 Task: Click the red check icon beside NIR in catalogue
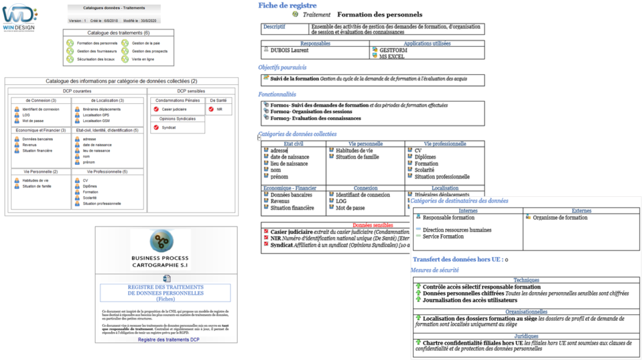click(211, 109)
